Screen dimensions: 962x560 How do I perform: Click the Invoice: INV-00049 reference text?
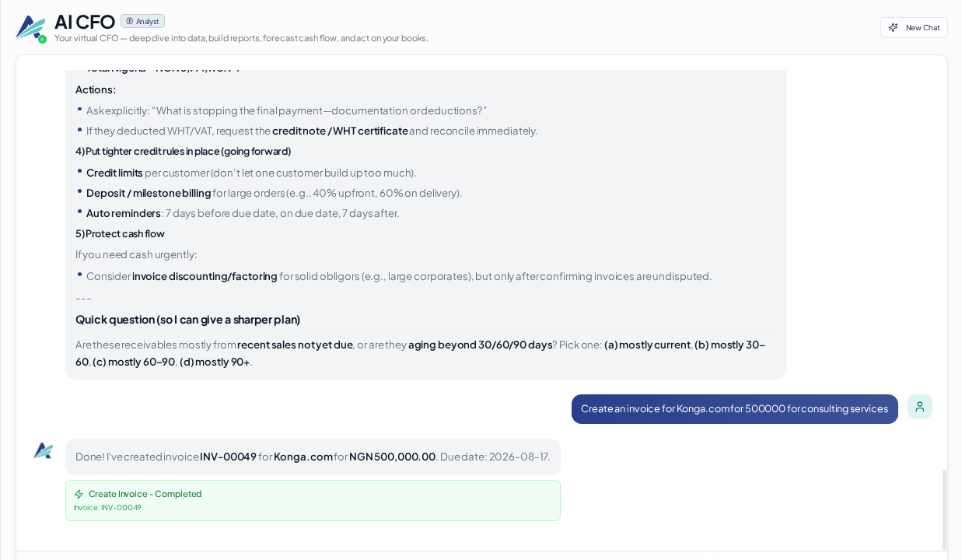coord(107,508)
